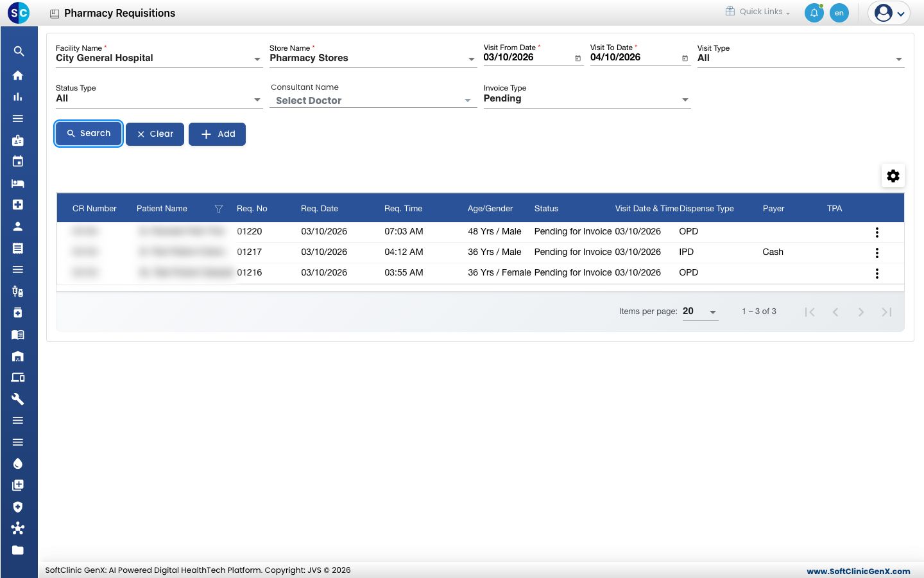Change the items per page dropdown

click(700, 311)
